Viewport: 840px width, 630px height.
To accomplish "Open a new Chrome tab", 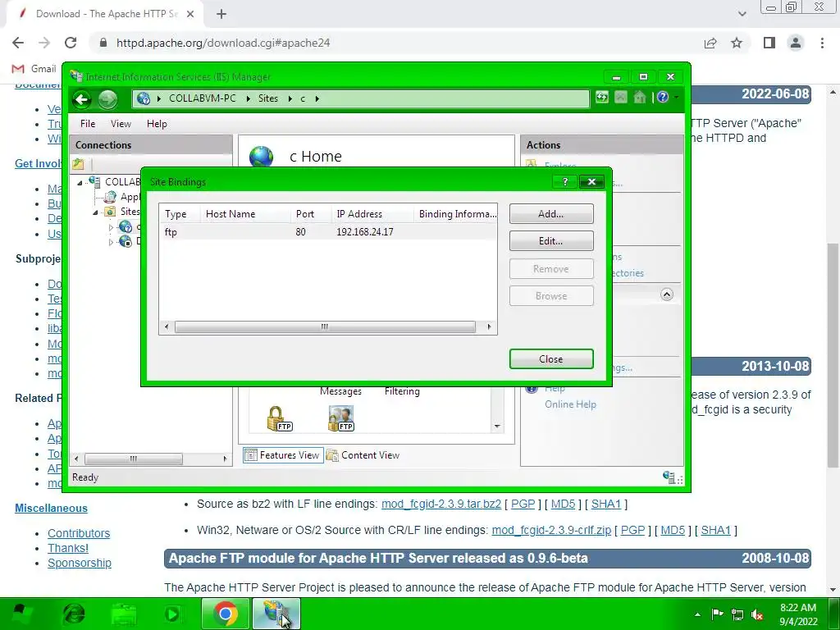I will (221, 14).
